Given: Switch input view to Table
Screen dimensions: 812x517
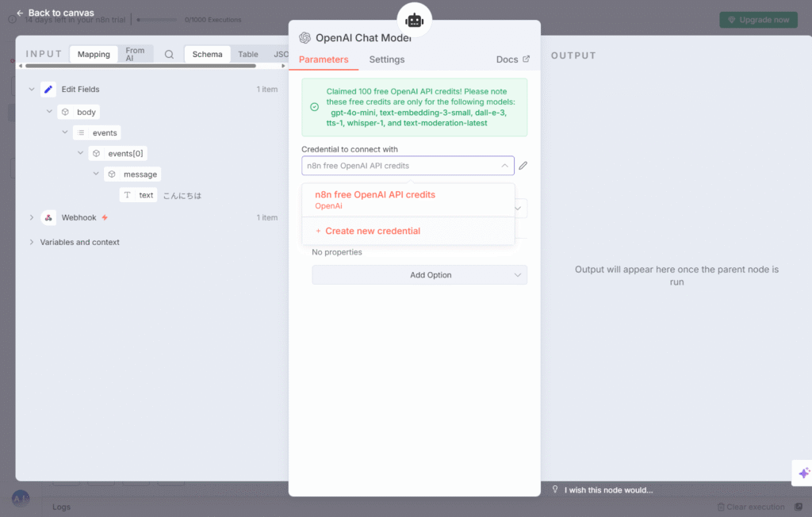Looking at the screenshot, I should click(x=248, y=55).
